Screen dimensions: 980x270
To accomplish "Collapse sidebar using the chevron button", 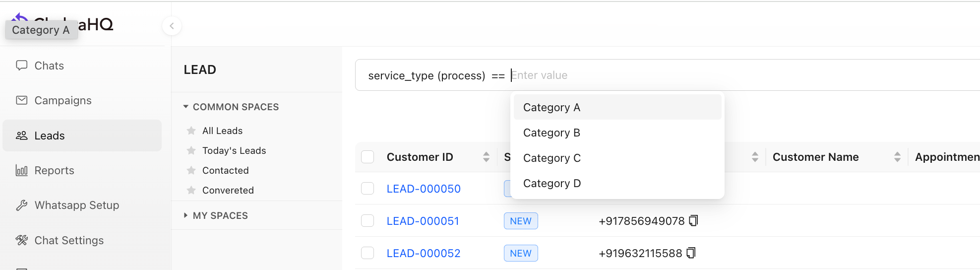I will 172,26.
